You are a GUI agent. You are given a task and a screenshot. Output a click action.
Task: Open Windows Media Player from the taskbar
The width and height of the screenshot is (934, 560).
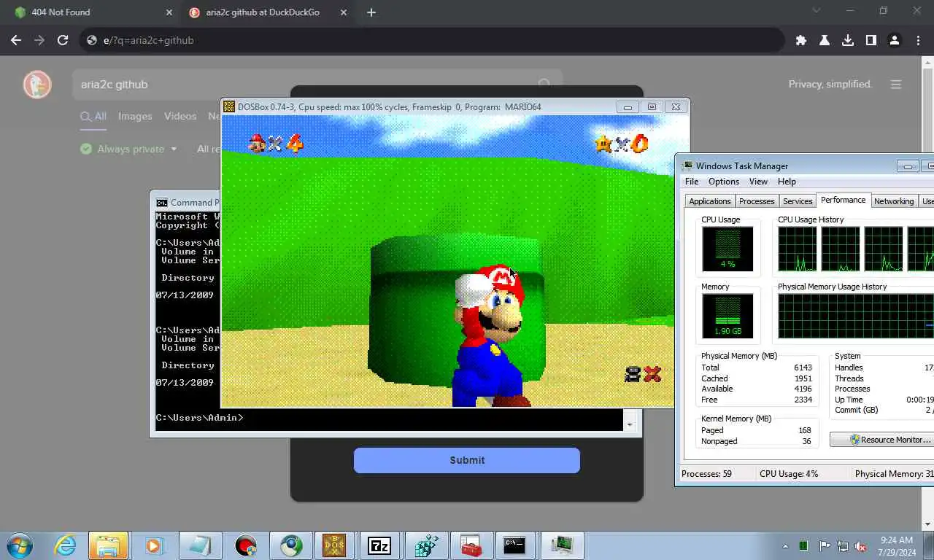coord(153,545)
